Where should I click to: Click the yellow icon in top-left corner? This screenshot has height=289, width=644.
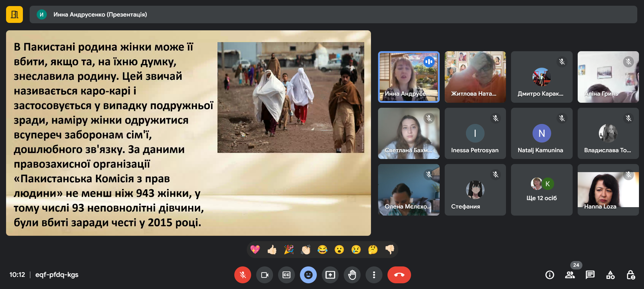click(14, 14)
